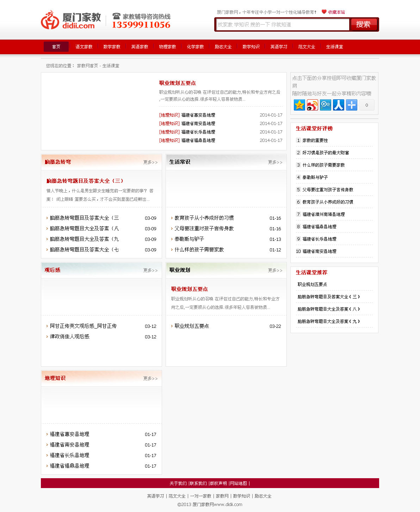Viewport: 420px width, 512px height.
Task: Show more 观后感 articles
Action: coord(150,270)
